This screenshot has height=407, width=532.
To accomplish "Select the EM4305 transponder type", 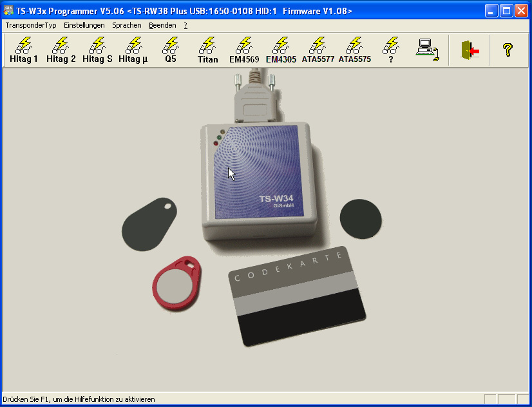I will pyautogui.click(x=280, y=48).
